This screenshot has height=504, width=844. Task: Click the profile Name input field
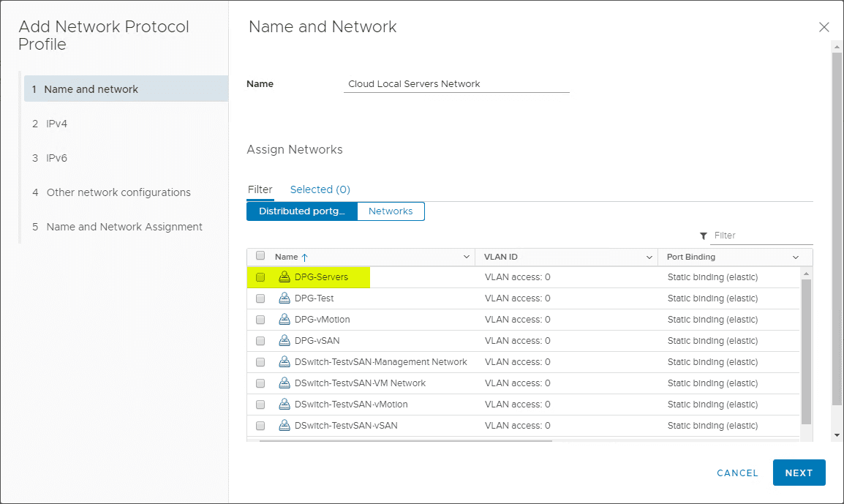[456, 84]
